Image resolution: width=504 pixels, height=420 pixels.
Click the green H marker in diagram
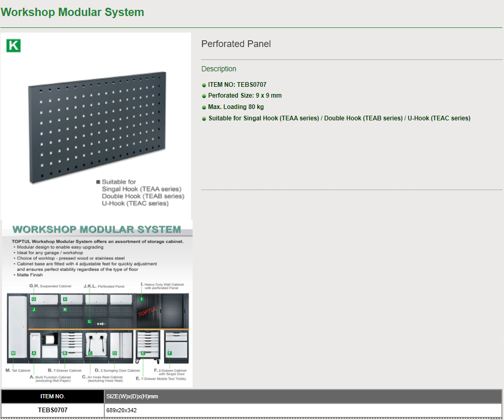point(65,299)
